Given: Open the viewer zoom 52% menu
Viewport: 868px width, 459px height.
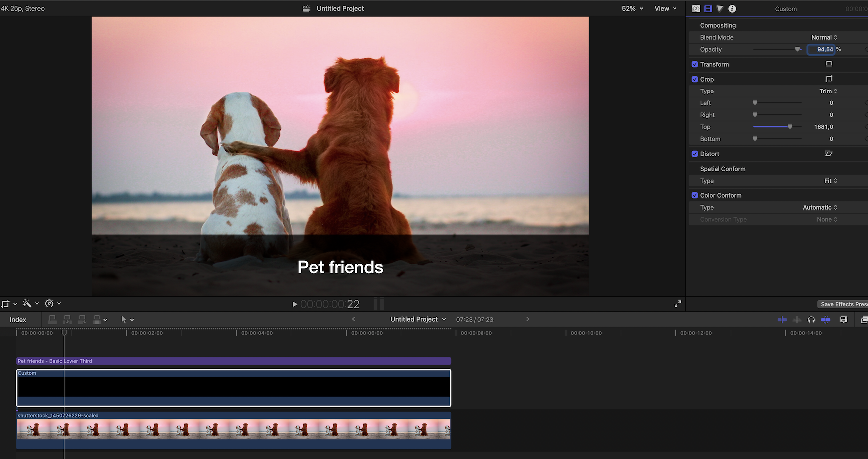Looking at the screenshot, I should 633,8.
